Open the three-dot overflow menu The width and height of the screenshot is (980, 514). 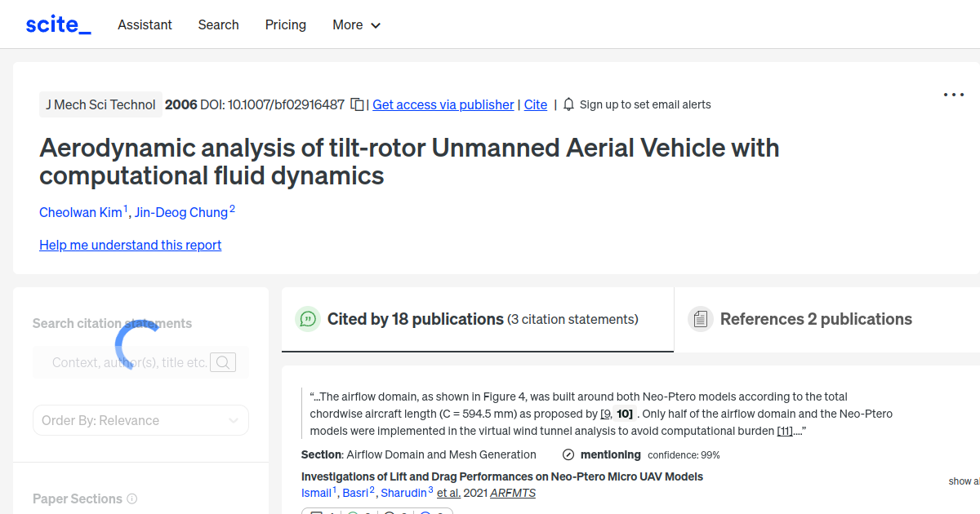coord(953,95)
